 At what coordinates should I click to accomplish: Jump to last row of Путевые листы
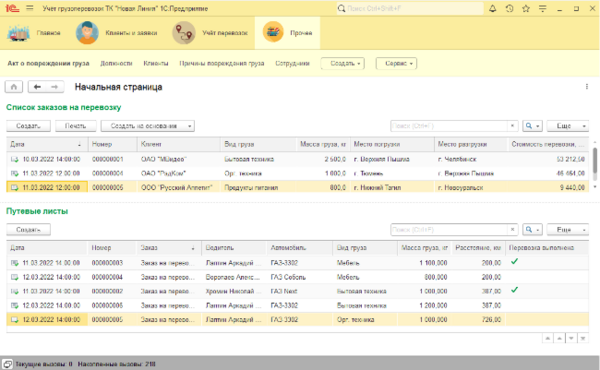click(x=583, y=338)
